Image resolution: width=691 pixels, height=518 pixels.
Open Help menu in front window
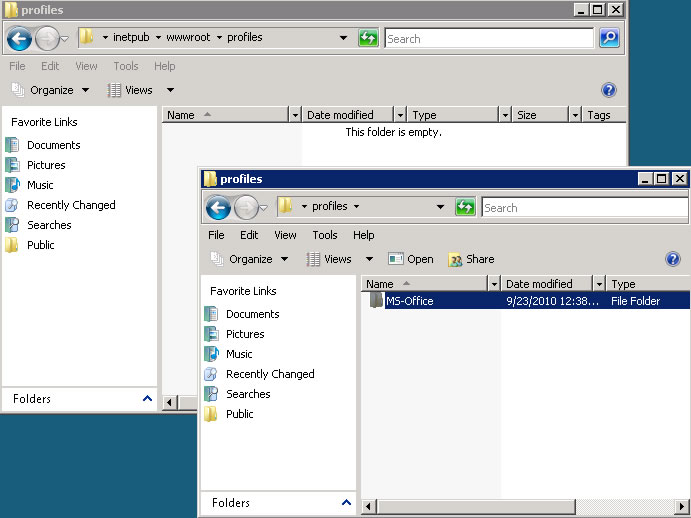(364, 235)
